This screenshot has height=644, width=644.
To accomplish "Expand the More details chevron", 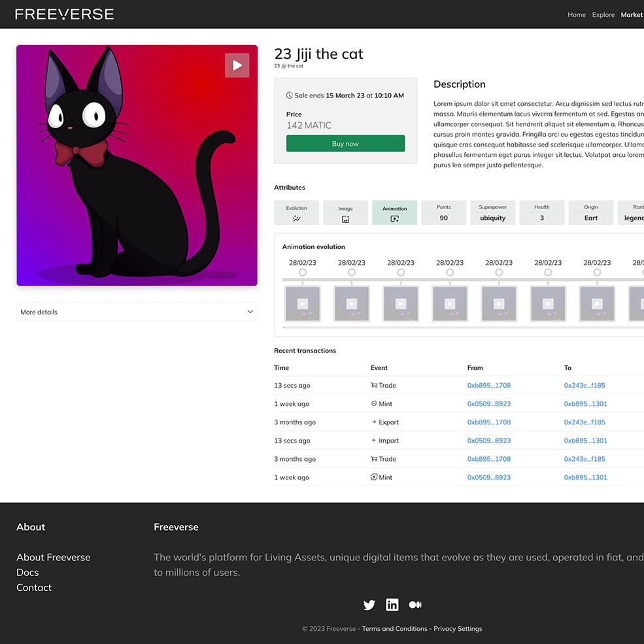I will (x=250, y=312).
